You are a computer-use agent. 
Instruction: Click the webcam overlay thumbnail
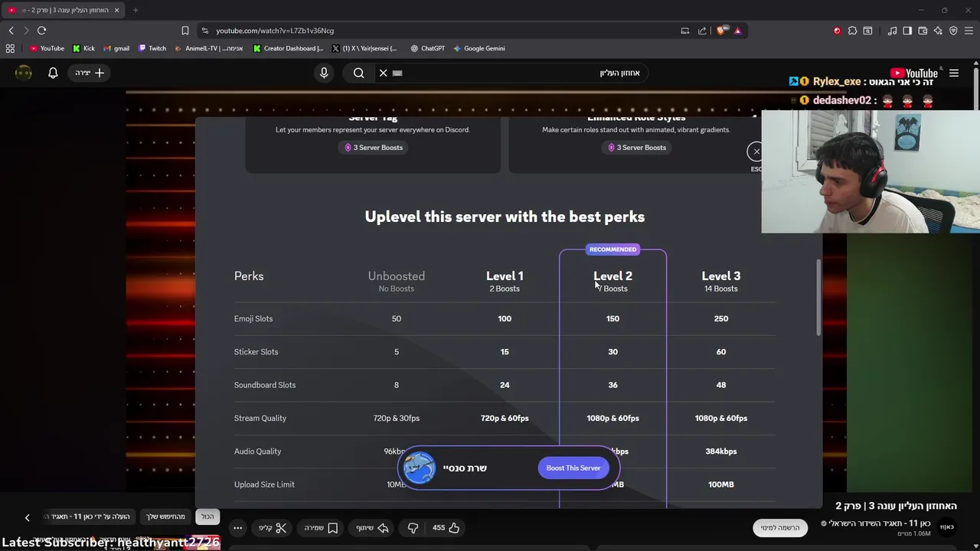pos(871,171)
